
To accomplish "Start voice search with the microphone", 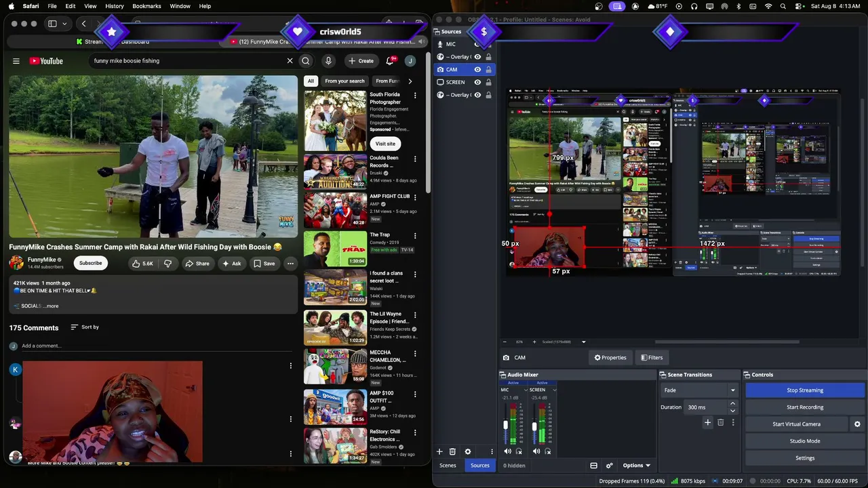I will click(328, 61).
